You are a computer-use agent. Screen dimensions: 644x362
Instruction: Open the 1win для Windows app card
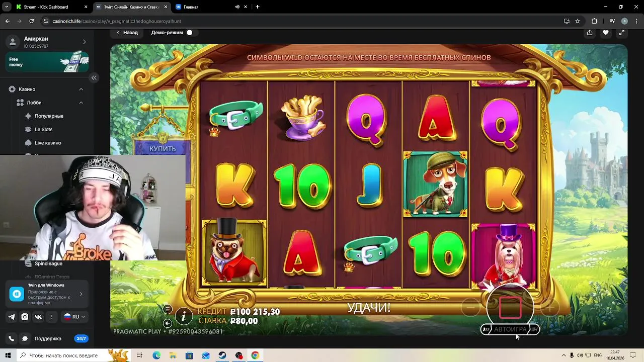[48, 294]
